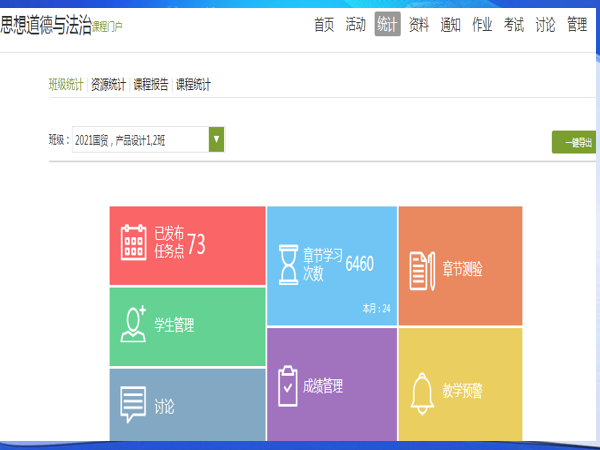Click the document-pencil icon for 章节测验
Screen dimensions: 600x450
point(421,269)
